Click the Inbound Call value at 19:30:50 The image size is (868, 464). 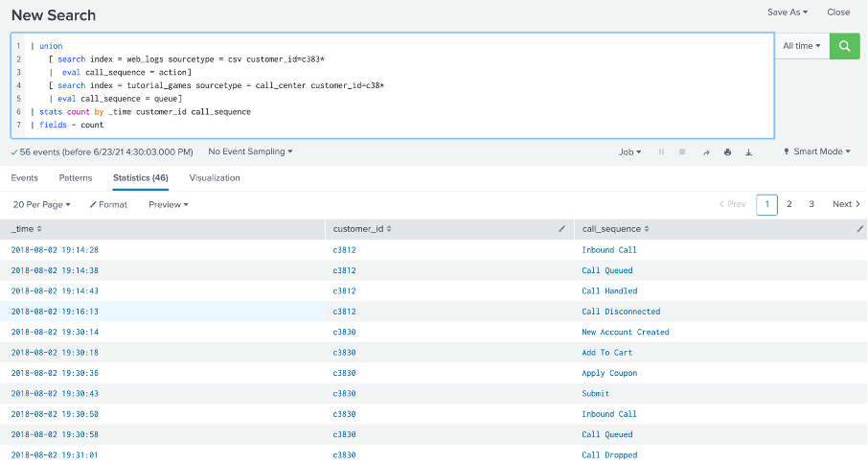609,413
